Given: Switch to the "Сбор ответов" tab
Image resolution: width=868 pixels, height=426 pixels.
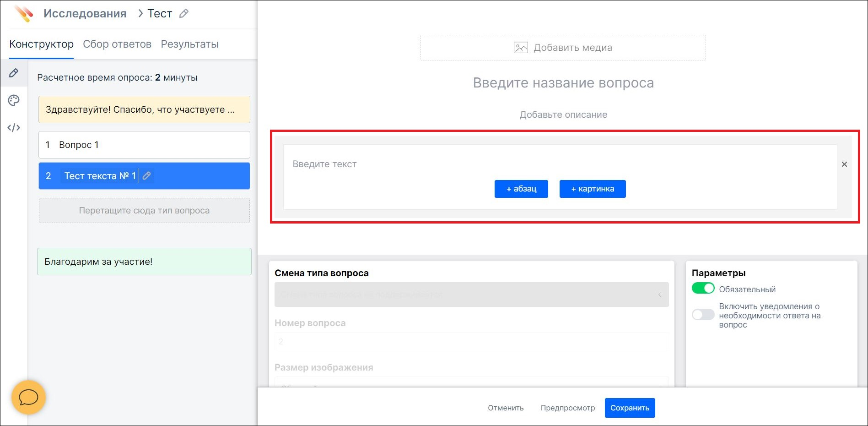Looking at the screenshot, I should point(117,44).
